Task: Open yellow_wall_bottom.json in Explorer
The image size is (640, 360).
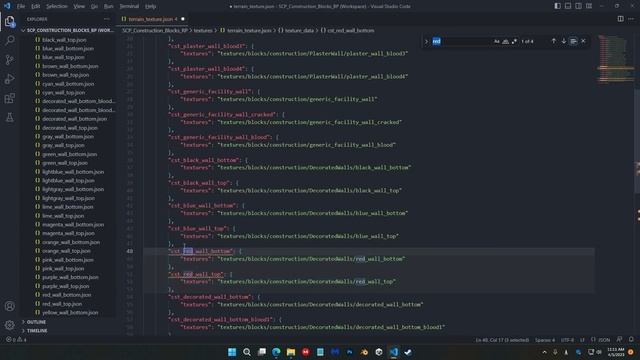Action: tap(70, 313)
